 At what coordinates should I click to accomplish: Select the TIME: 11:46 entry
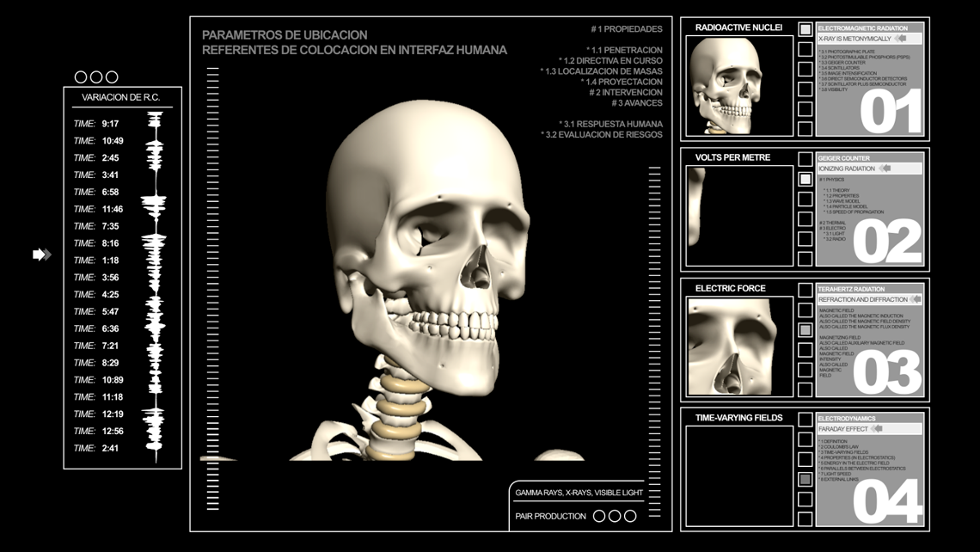click(x=99, y=209)
